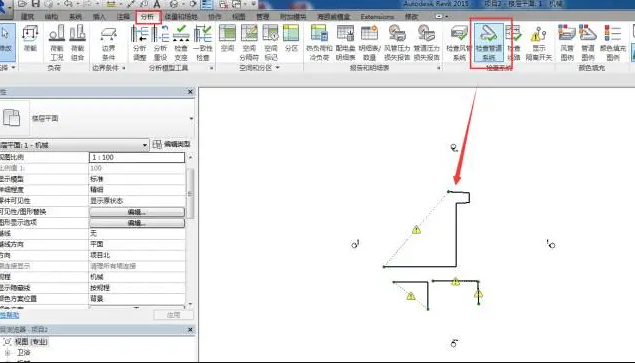Open the 视图 ribbon tab

(x=239, y=17)
